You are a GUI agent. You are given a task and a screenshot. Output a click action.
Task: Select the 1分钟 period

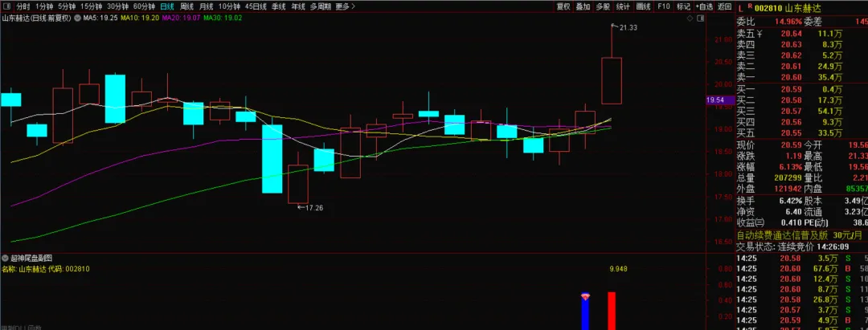(44, 6)
